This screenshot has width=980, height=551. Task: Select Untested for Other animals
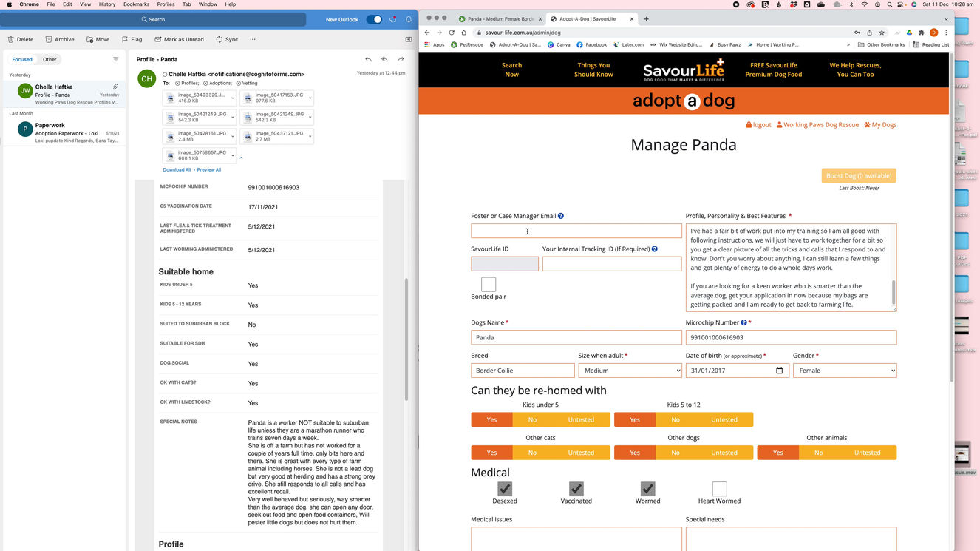867,453
